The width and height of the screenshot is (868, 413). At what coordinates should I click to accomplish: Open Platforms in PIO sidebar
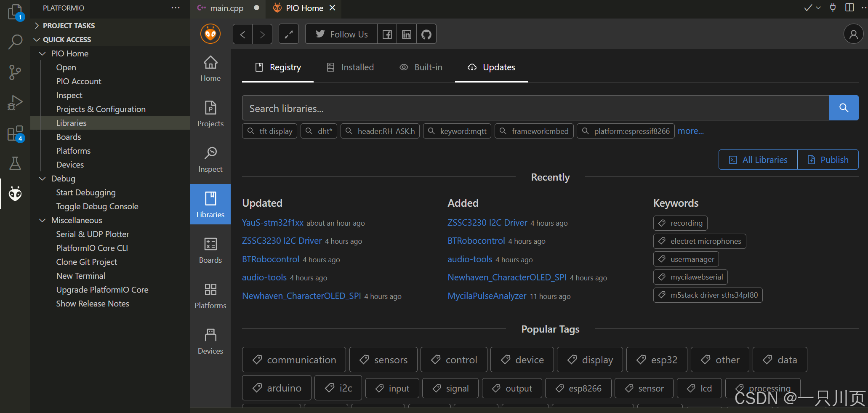pyautogui.click(x=210, y=296)
